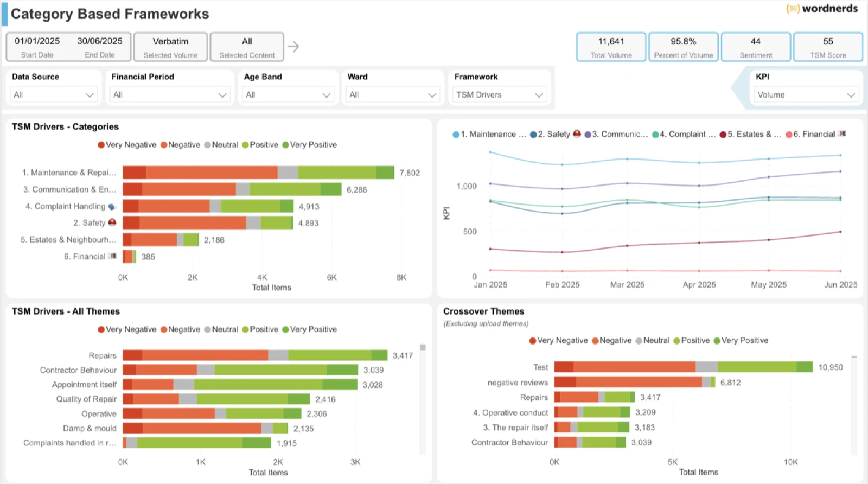868x484 pixels.
Task: Click the Financial category icon in bar chart
Action: 112,256
